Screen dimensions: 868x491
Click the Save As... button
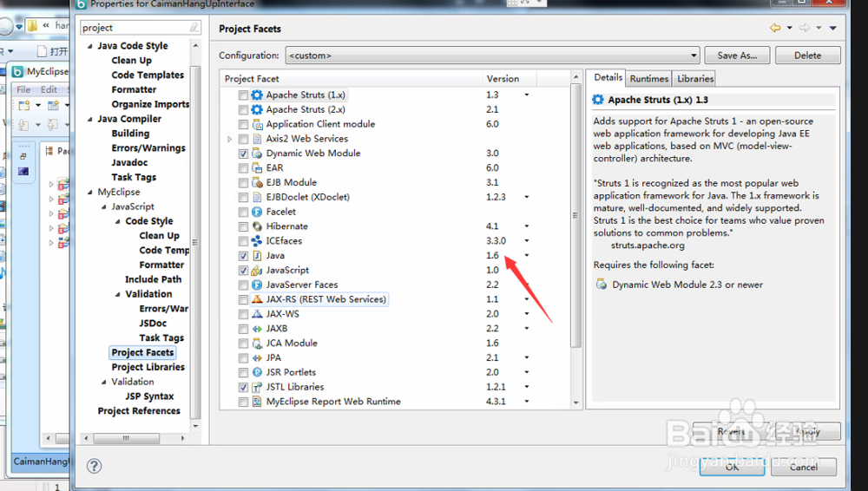[x=737, y=56]
